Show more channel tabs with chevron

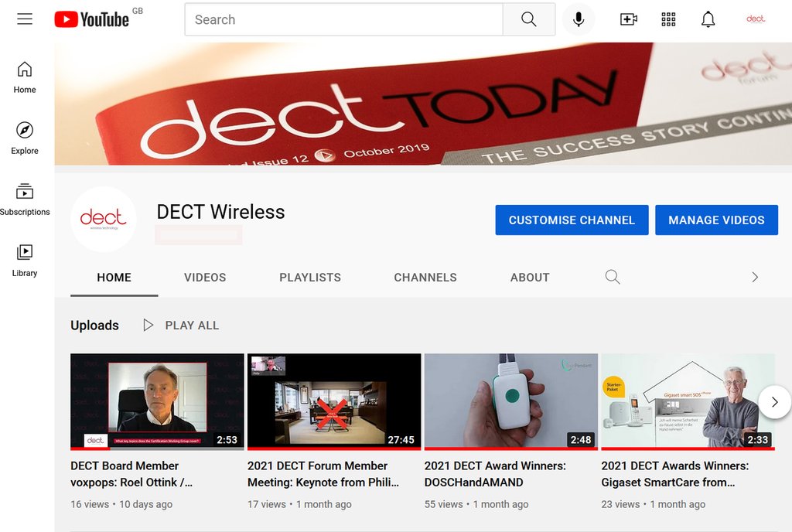click(x=755, y=277)
